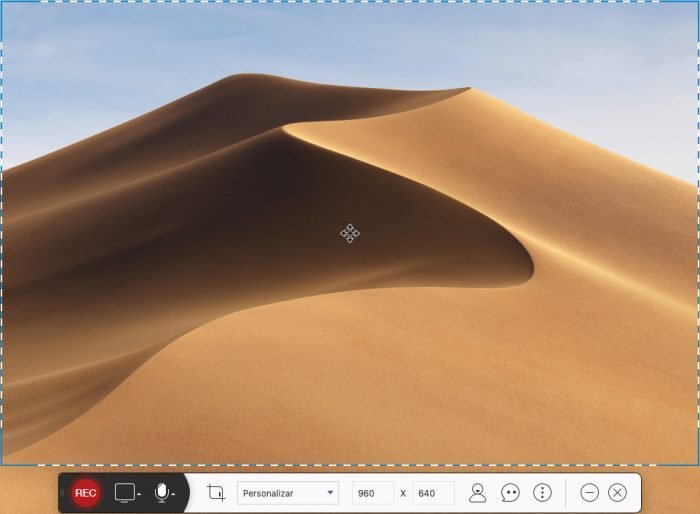Click the height field showing 640
Image resolution: width=700 pixels, height=514 pixels.
point(433,493)
